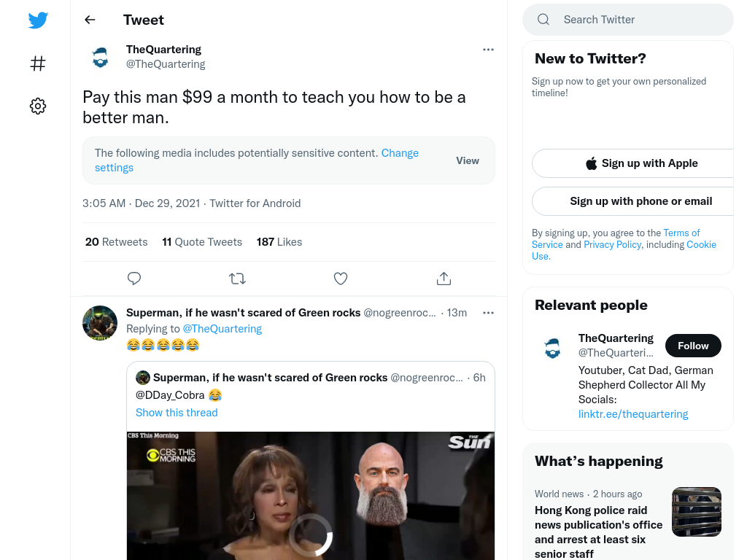Open the Explore hashtag icon

point(38,63)
